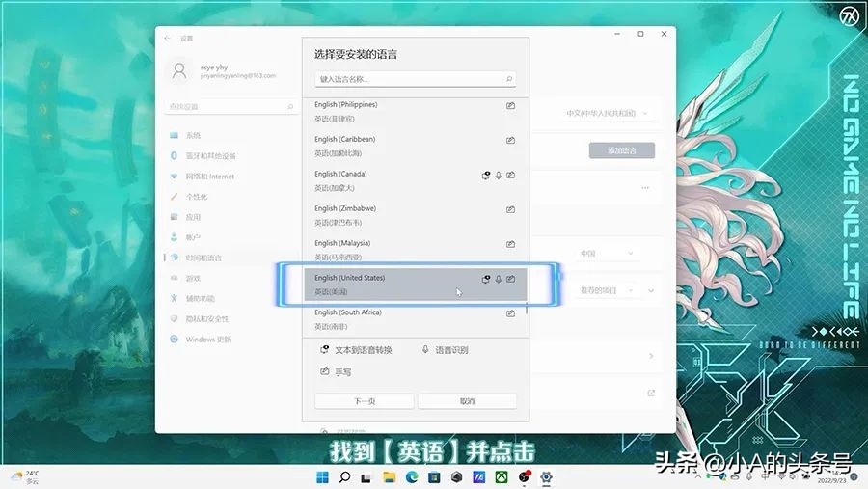Click the ssye yhy user account profile
Screen dimensions: 868x489
222,70
